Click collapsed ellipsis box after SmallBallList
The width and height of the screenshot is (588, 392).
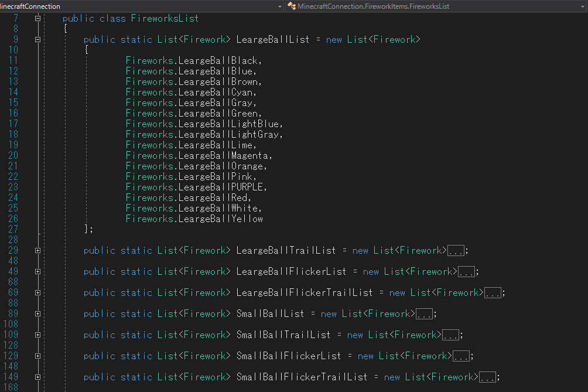coord(424,314)
